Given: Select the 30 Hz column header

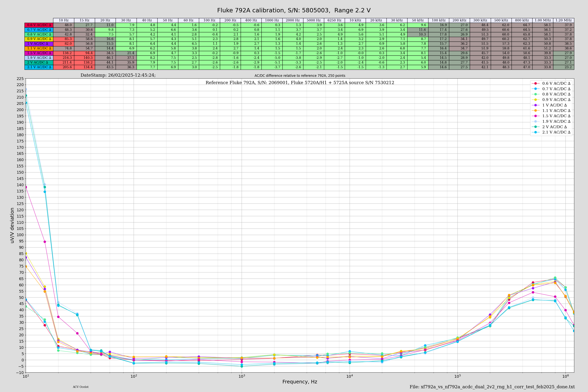Looking at the screenshot, I should pos(126,20).
